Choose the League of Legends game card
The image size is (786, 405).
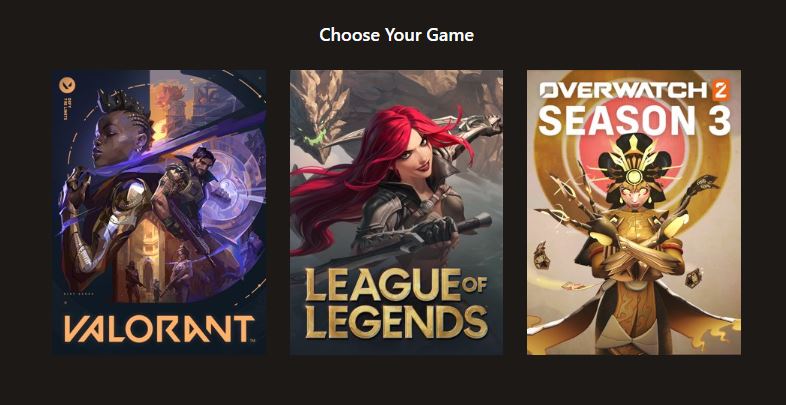pyautogui.click(x=396, y=213)
